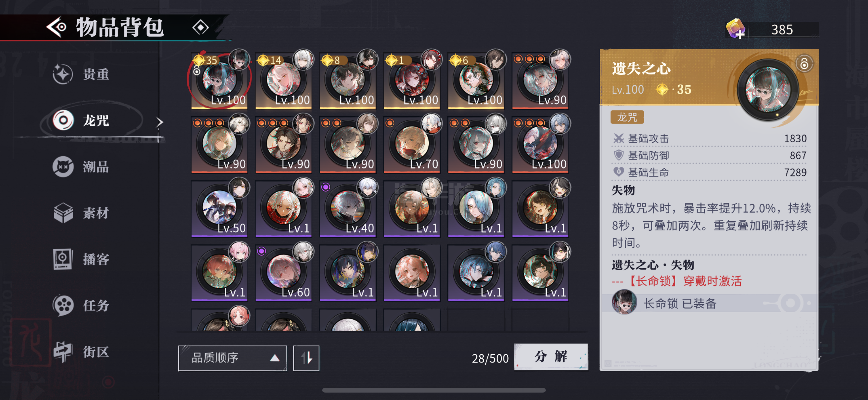Select the Lv.70 item thumbnail
868x400 pixels.
coord(412,144)
